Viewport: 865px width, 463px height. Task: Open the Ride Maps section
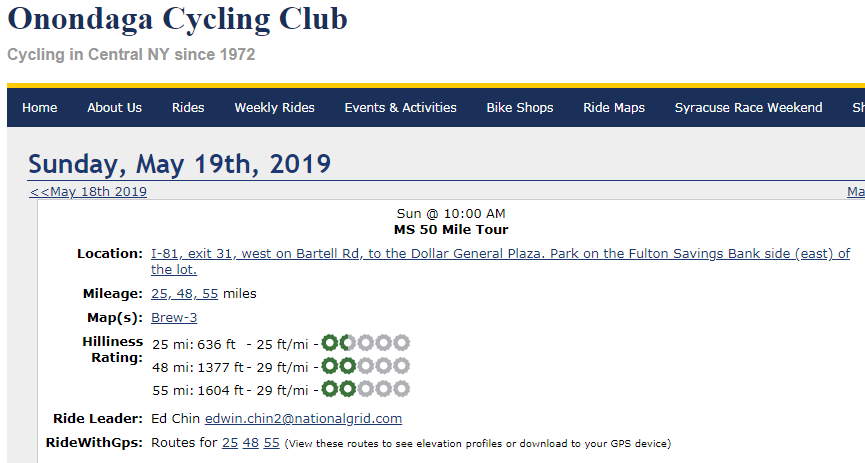614,107
